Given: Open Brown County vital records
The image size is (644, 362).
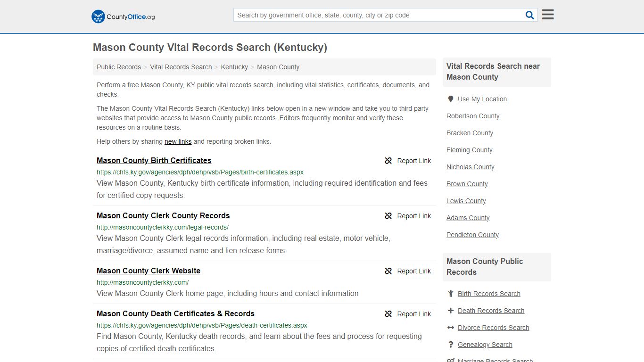Looking at the screenshot, I should tap(467, 184).
